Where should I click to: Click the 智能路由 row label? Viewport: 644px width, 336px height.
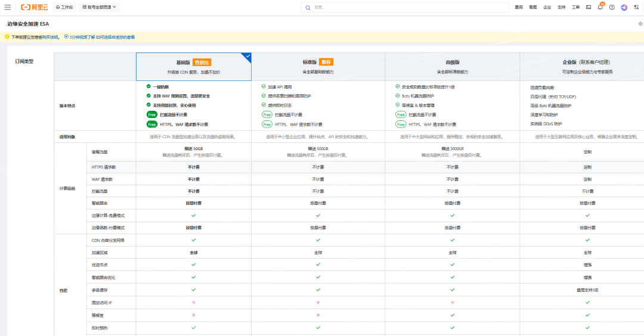click(100, 203)
